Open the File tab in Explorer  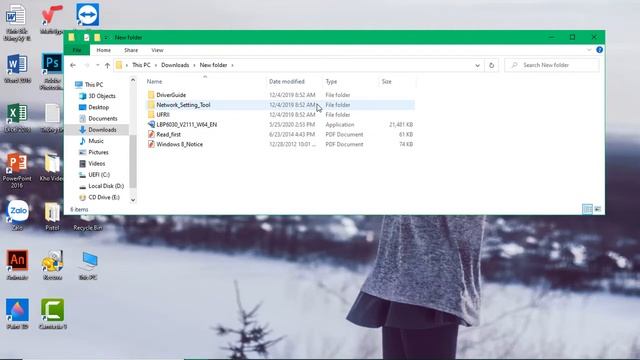pos(77,50)
